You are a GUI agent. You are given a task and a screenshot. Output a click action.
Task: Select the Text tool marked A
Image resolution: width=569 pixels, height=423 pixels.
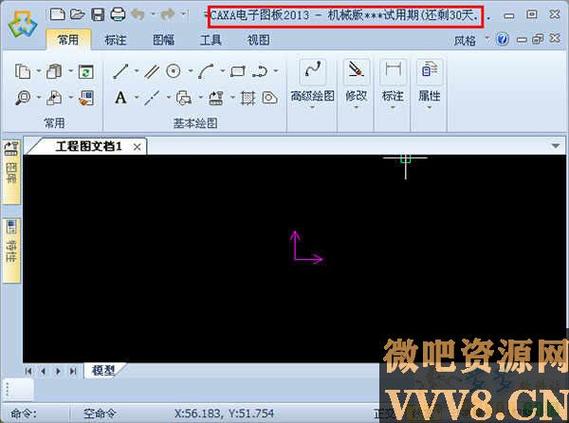120,98
